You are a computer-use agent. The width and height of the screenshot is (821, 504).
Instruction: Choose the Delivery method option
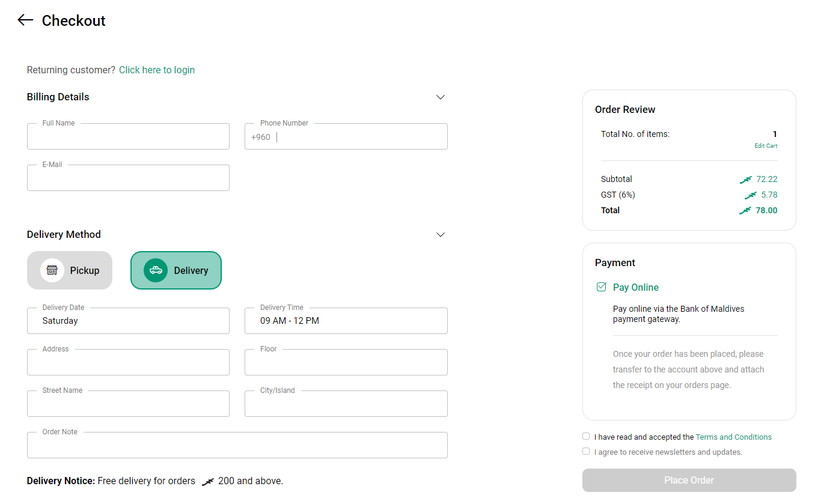tap(176, 270)
